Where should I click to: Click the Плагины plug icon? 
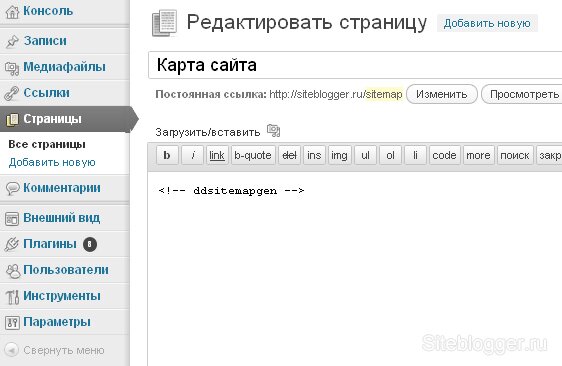point(12,244)
